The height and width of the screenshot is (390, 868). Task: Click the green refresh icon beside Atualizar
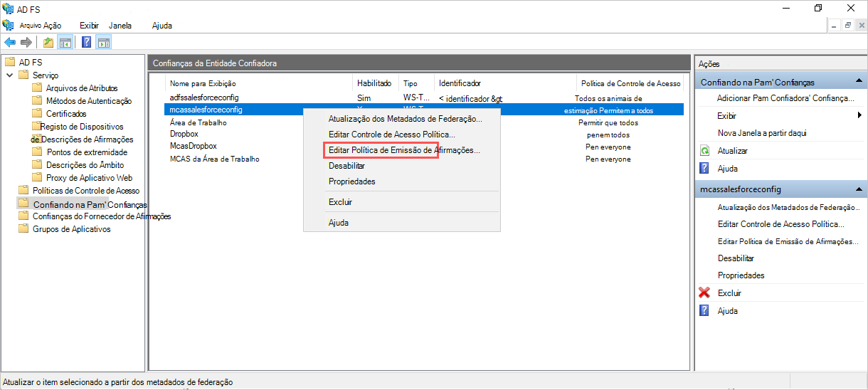704,151
